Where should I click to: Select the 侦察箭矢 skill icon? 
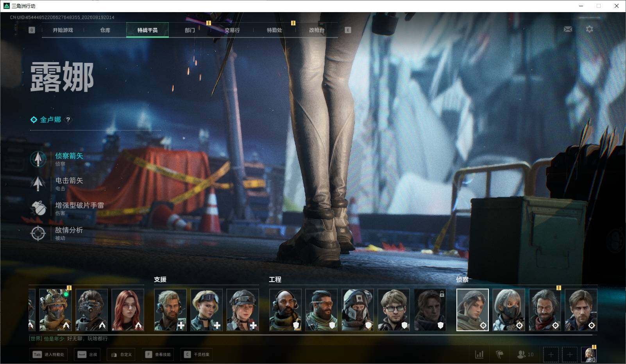[x=38, y=159]
